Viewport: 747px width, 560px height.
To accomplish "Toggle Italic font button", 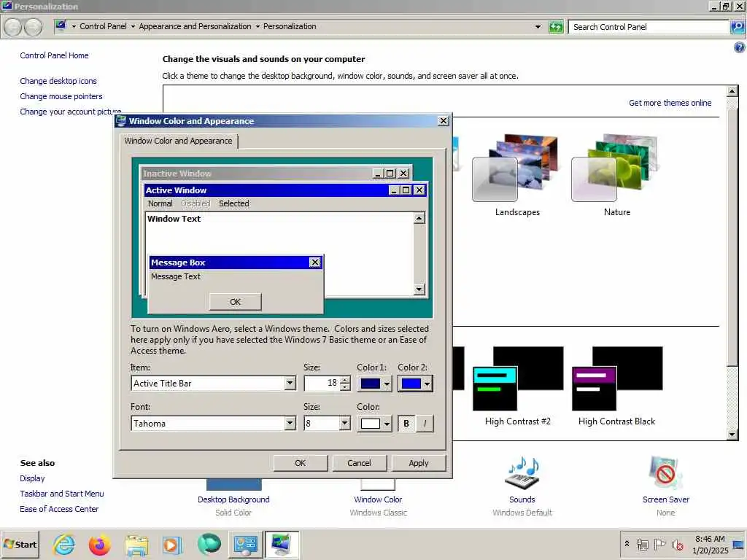I will click(x=425, y=424).
